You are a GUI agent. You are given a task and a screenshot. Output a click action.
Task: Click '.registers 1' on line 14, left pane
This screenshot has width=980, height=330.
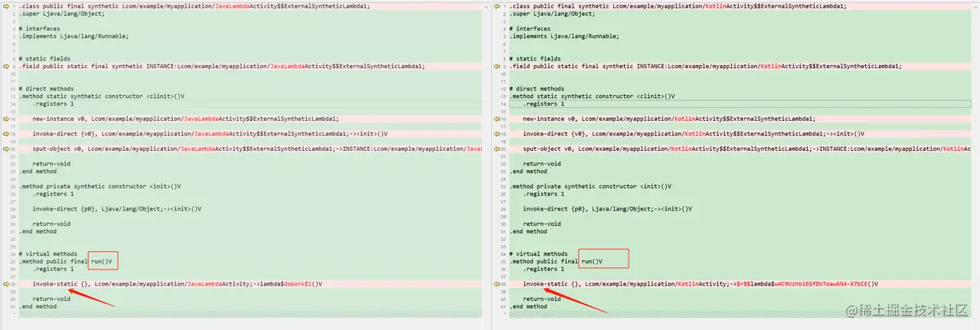(53, 103)
